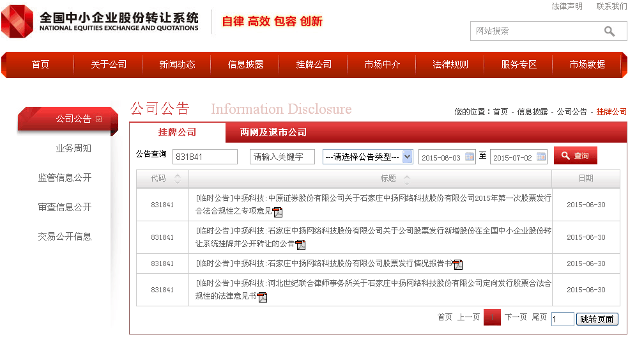Screen dimensions: 644x346
Task: Switch to 挂牌公司 tab
Action: click(x=178, y=132)
